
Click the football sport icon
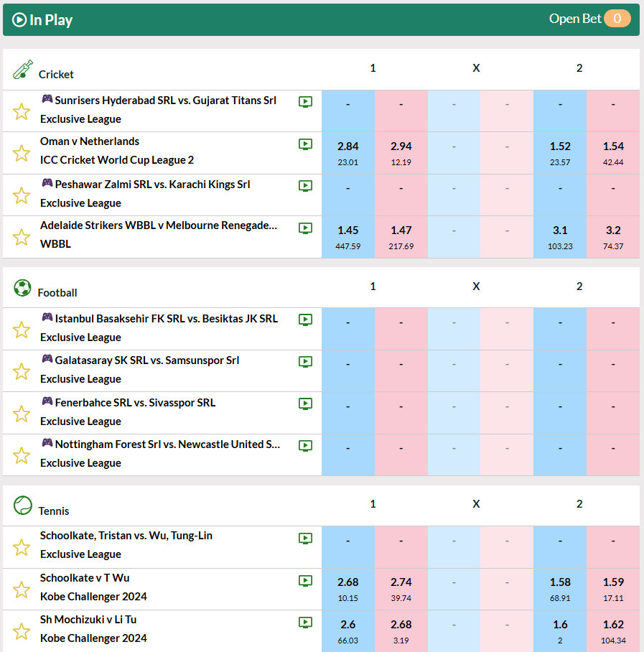point(22,288)
